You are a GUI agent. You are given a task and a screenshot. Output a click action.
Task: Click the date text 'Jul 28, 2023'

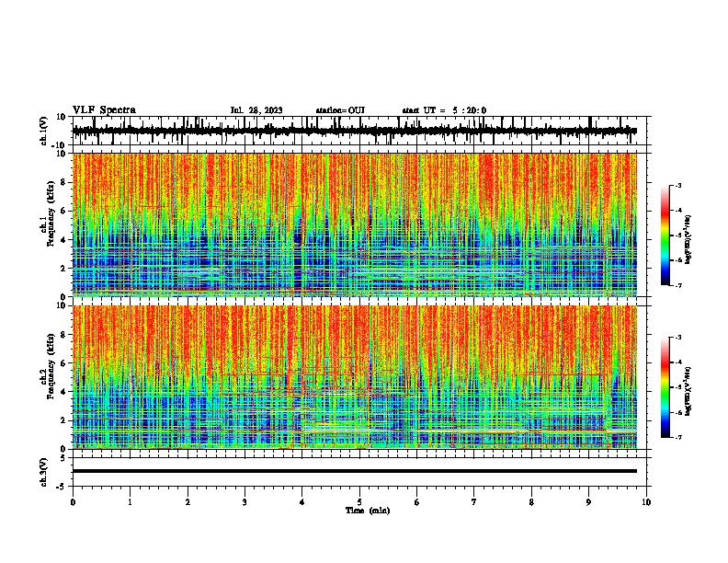256,110
